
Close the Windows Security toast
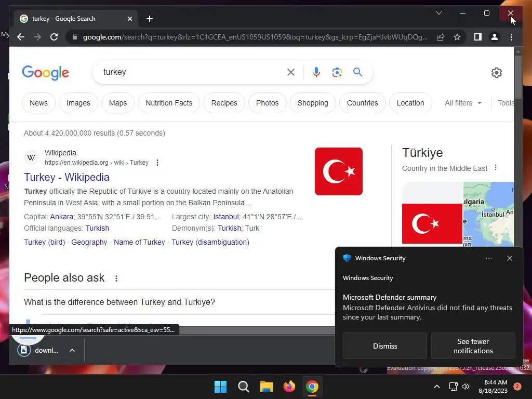point(509,258)
